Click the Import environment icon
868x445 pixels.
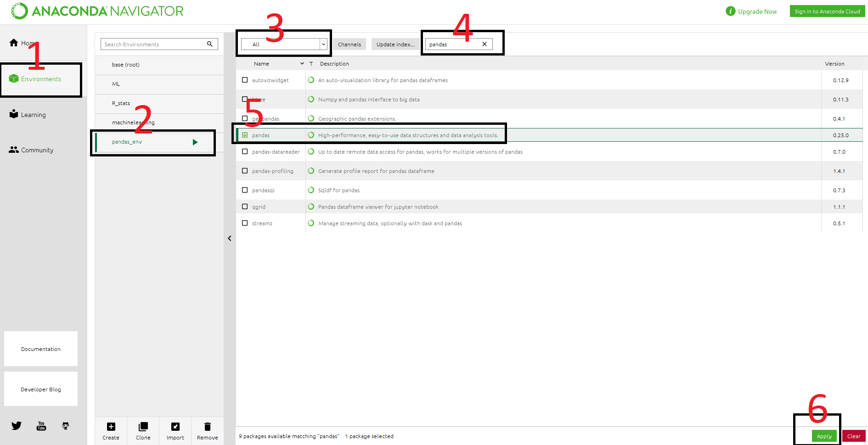[x=175, y=427]
